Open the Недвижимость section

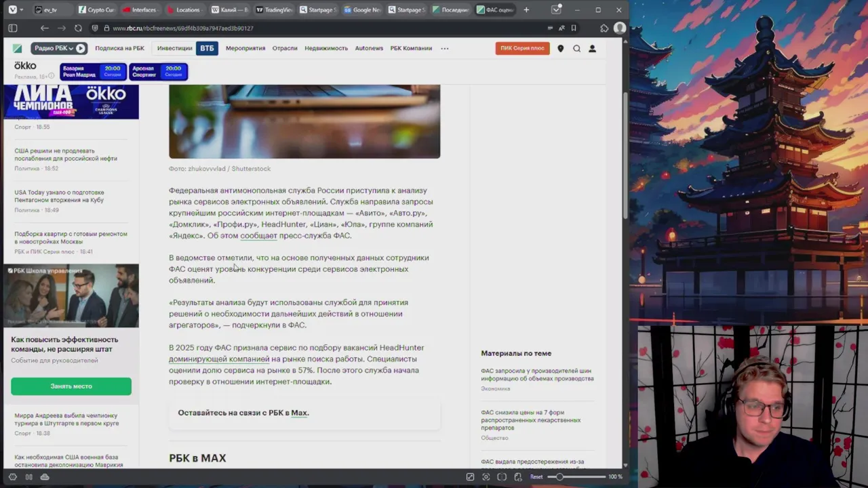click(x=326, y=48)
